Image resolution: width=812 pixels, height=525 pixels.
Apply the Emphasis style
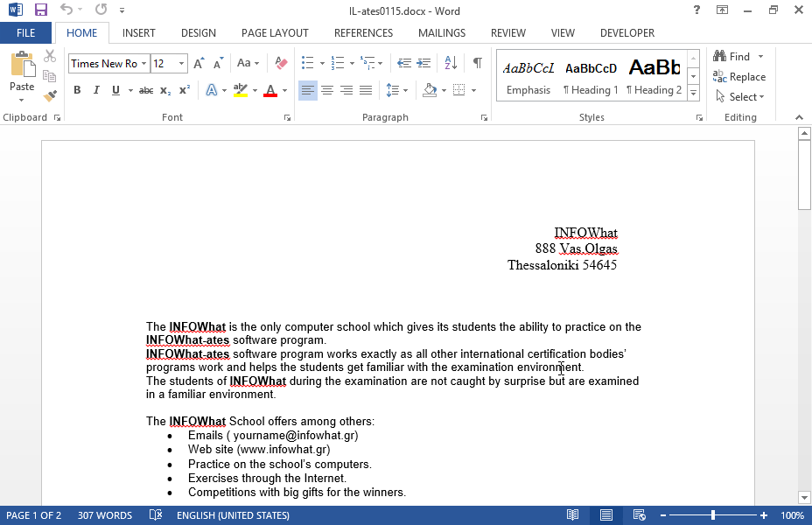(528, 78)
